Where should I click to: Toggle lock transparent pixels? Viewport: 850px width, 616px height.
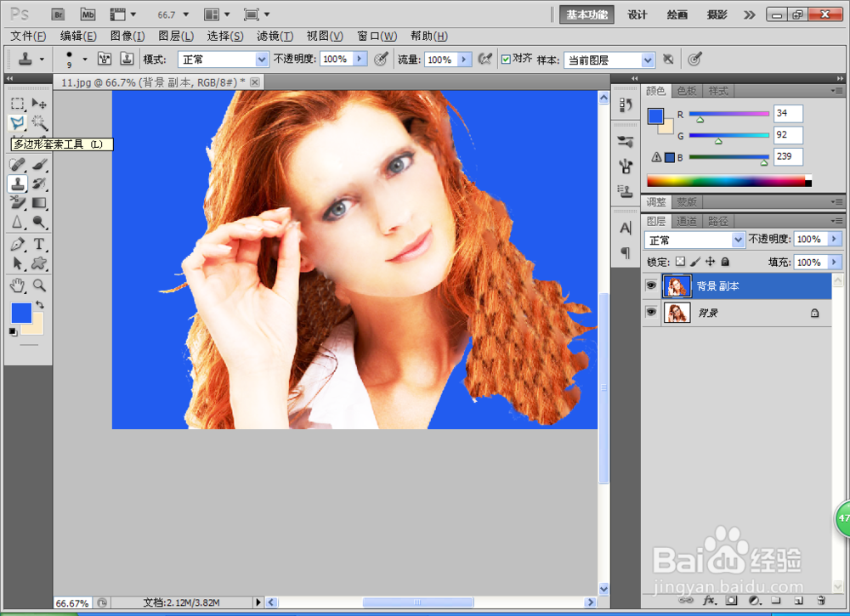(680, 262)
